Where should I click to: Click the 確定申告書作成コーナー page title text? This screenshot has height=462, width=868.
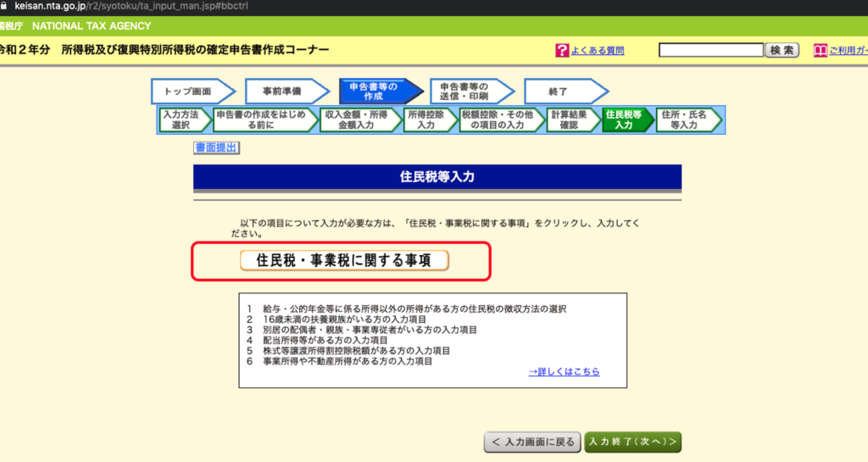(x=195, y=50)
